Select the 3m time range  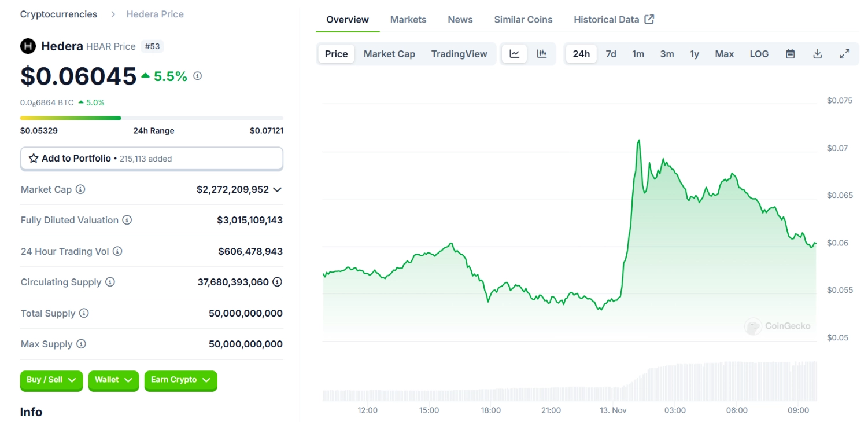667,54
